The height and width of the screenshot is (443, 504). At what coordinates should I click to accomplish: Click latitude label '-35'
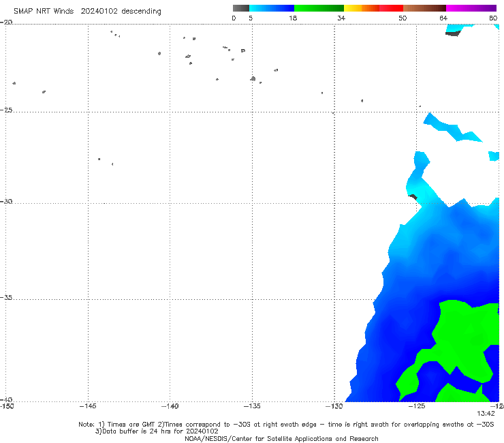(6, 298)
